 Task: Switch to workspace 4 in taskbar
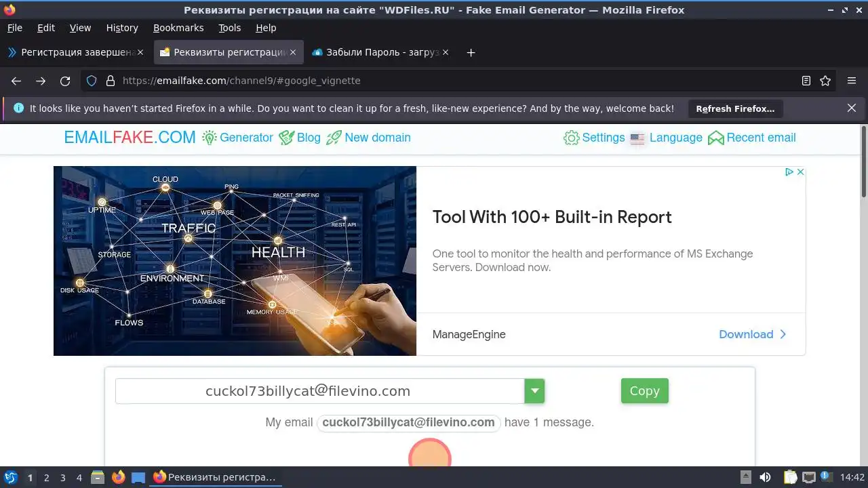(79, 478)
